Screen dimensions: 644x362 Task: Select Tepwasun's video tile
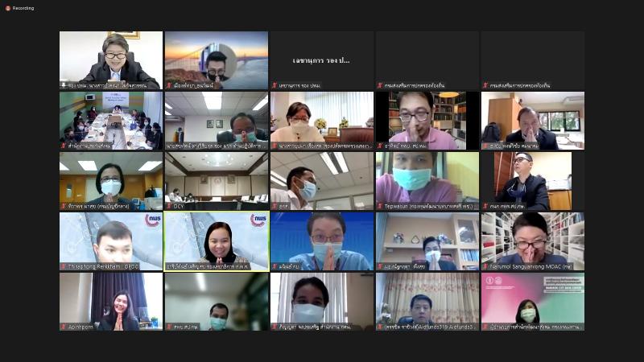(427, 181)
